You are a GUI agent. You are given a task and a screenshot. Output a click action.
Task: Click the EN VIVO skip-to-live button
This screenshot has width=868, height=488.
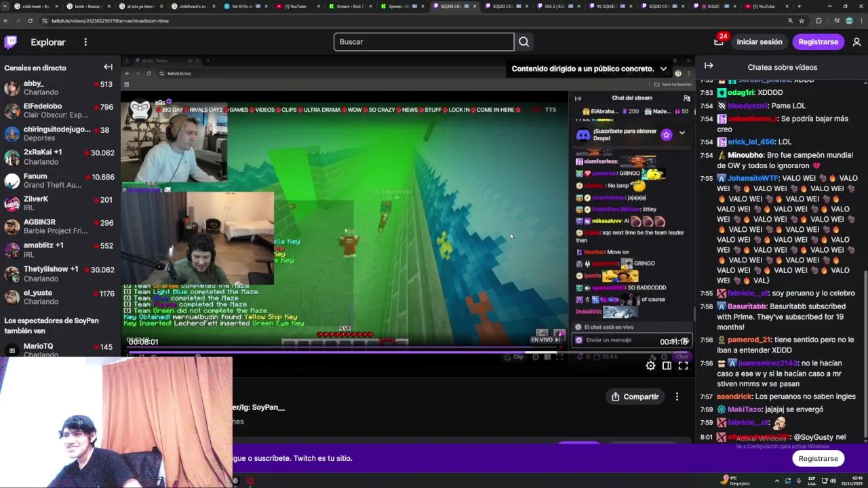[x=545, y=340]
